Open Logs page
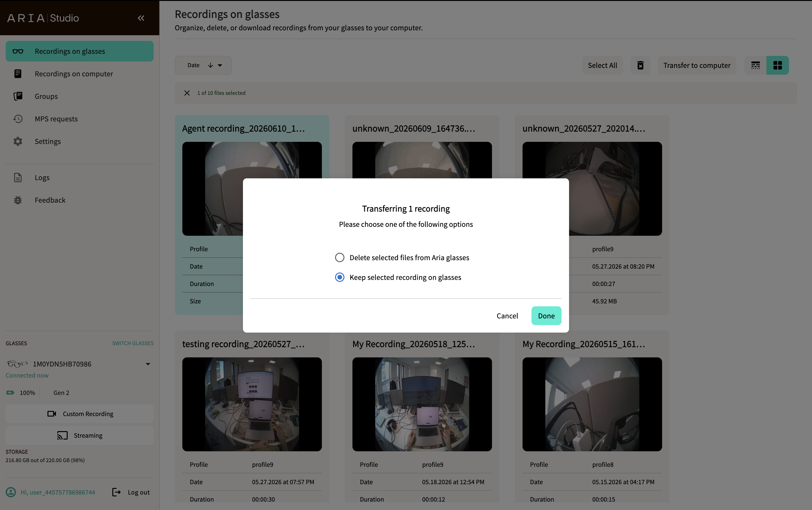Screen dimensions: 812x510 (80, 178)
